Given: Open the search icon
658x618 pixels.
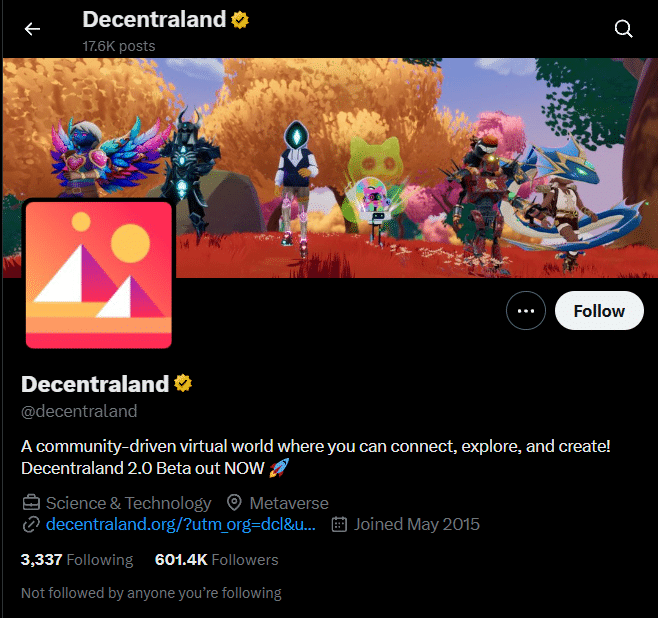Looking at the screenshot, I should (624, 29).
